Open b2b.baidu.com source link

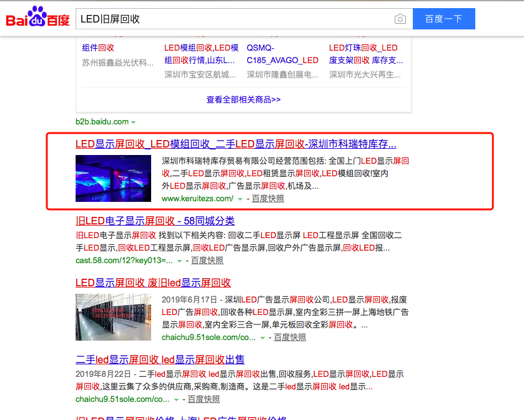[102, 122]
